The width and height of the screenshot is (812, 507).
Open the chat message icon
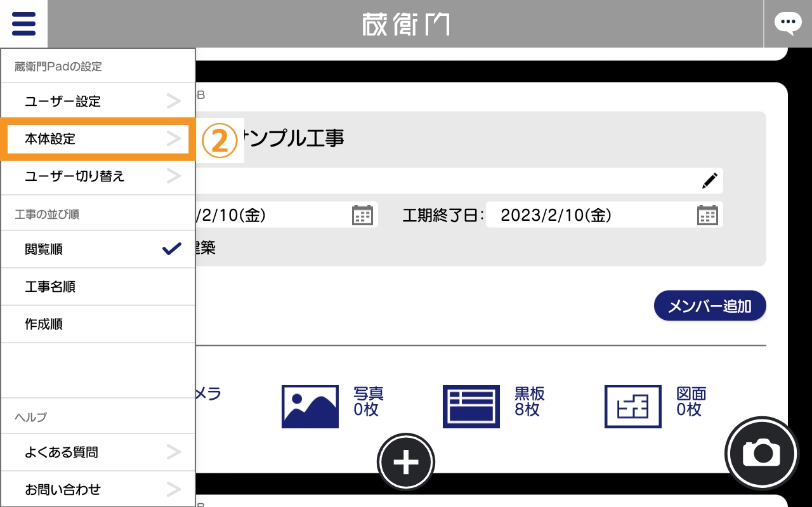coord(788,23)
